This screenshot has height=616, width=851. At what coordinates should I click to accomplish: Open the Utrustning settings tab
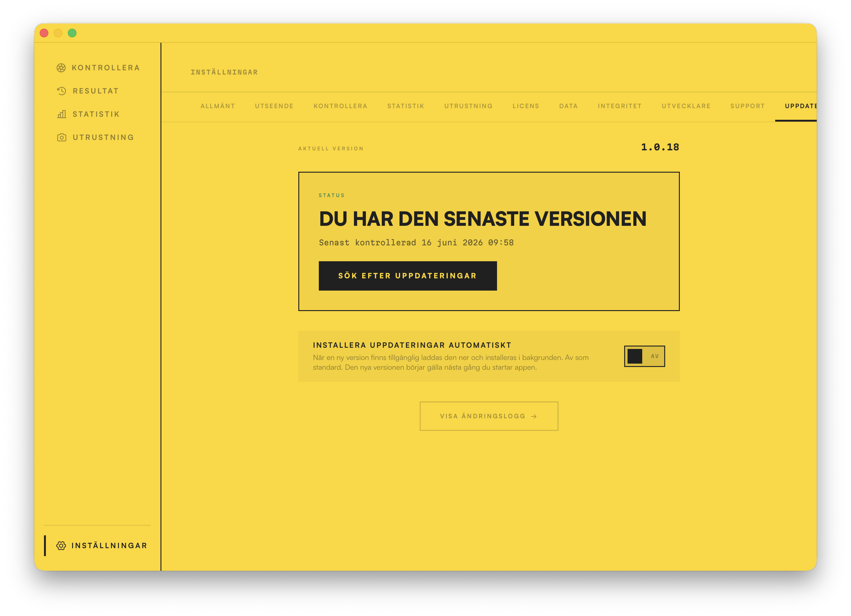click(x=468, y=106)
